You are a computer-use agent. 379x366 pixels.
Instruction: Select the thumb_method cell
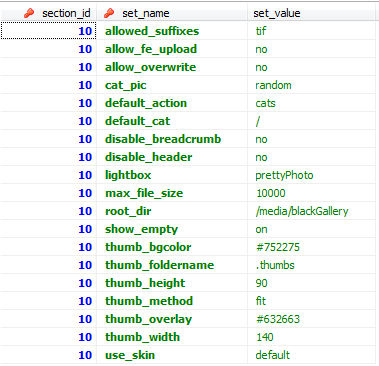pyautogui.click(x=172, y=301)
